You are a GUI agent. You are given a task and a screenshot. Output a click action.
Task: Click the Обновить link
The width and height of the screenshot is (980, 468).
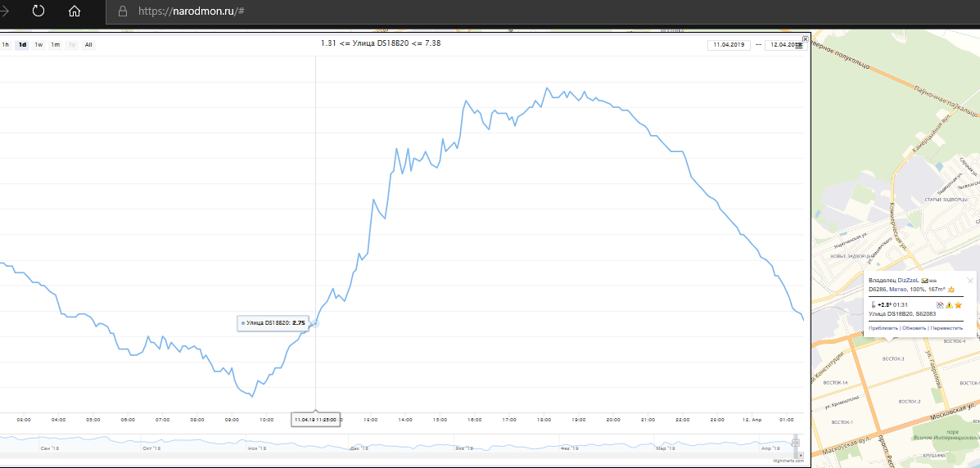point(914,328)
